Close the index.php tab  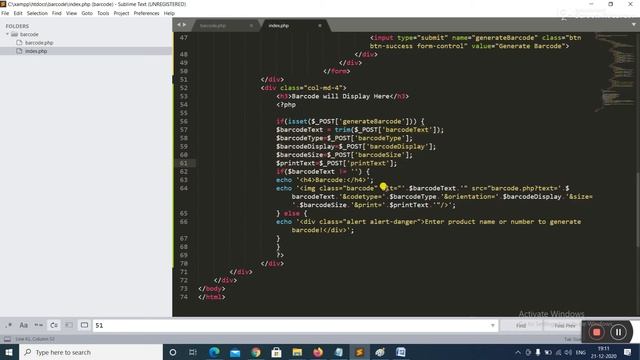click(x=320, y=25)
